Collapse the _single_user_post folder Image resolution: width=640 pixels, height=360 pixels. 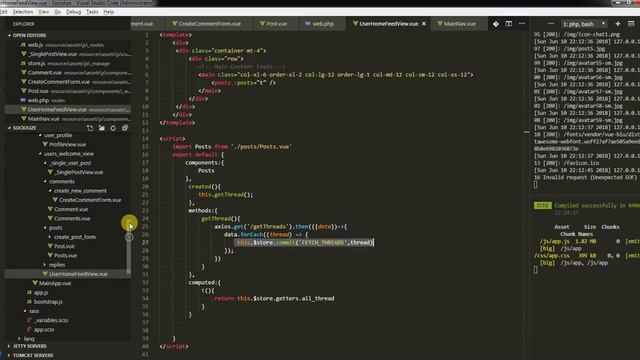pyautogui.click(x=70, y=163)
